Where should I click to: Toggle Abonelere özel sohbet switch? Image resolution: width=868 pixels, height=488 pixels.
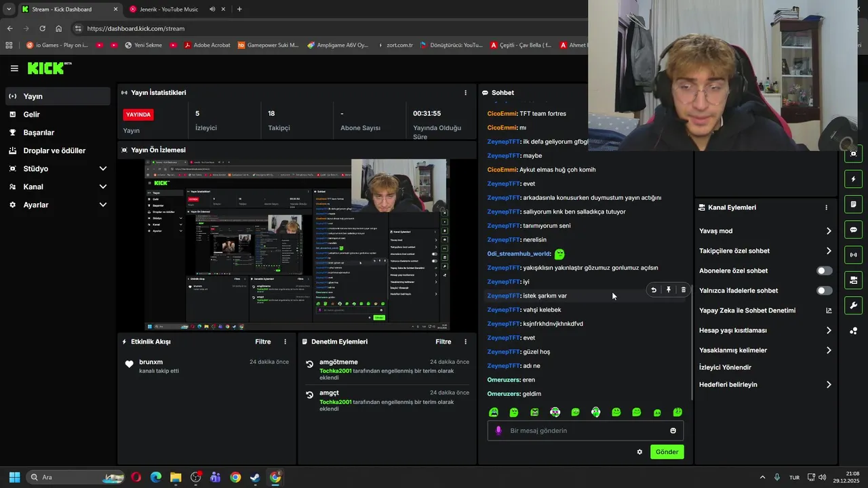point(825,270)
